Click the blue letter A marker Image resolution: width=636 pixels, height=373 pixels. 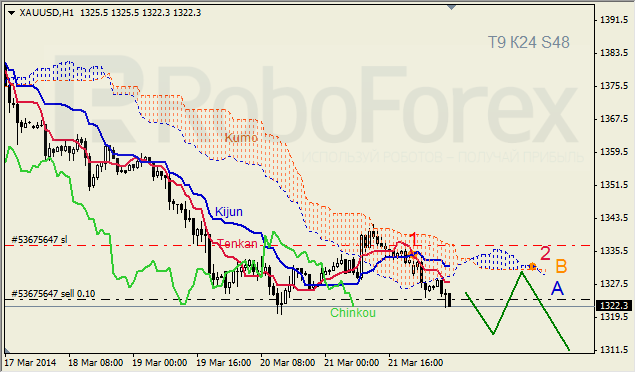pyautogui.click(x=557, y=289)
